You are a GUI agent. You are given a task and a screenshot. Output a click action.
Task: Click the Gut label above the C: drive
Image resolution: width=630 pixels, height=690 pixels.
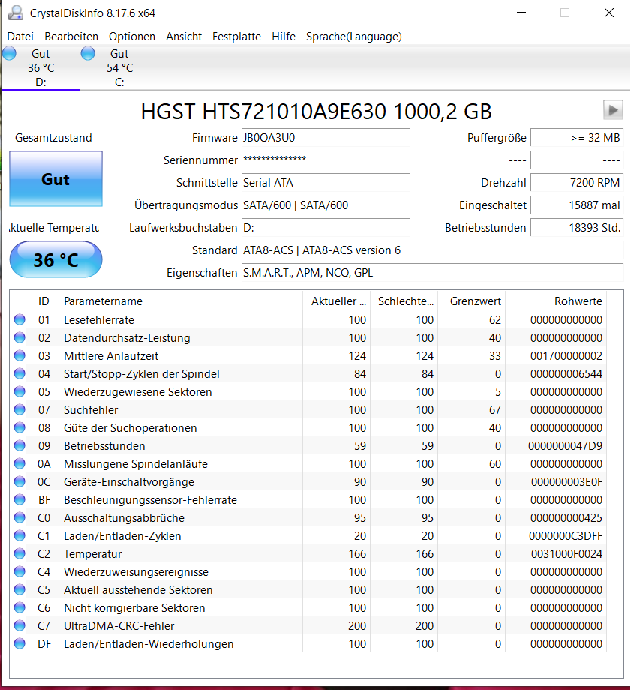click(119, 54)
